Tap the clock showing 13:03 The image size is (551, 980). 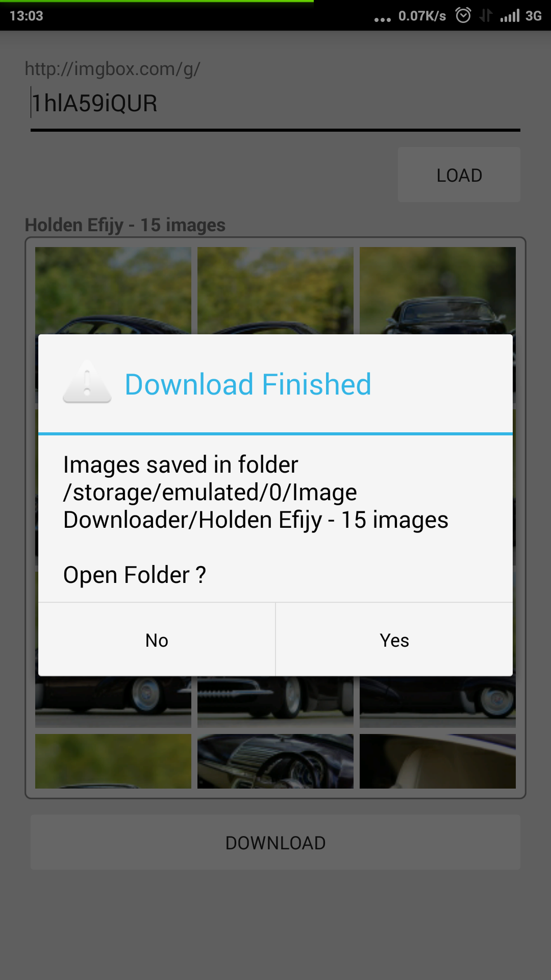click(27, 16)
